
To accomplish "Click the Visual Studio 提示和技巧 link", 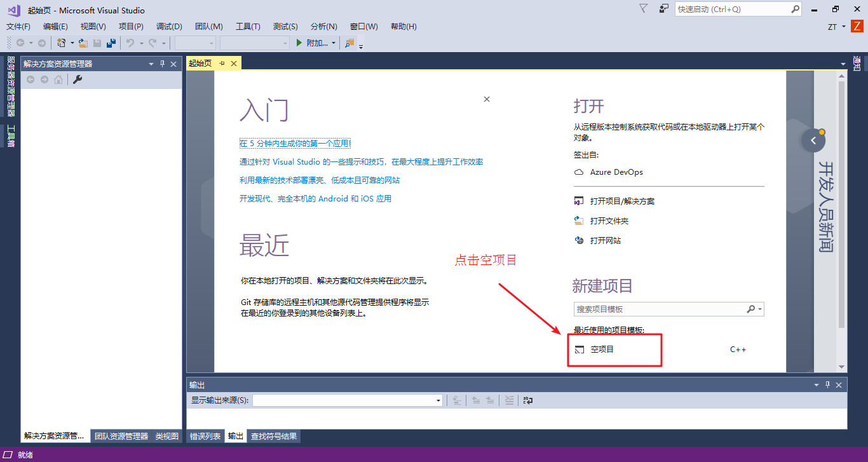I will coord(361,162).
